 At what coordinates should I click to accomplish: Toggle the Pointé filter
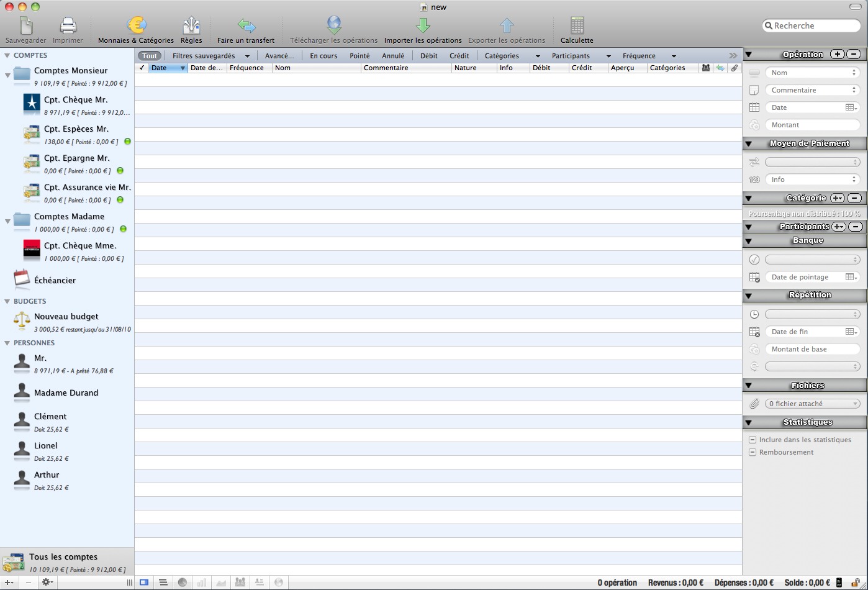(359, 56)
